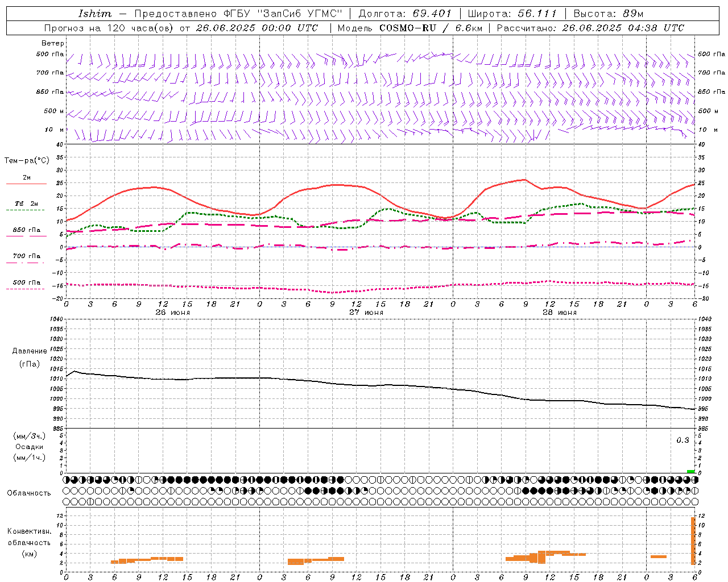Click the 'Конвективн.' convective cloud label
This screenshot has width=728, height=582.
30,531
